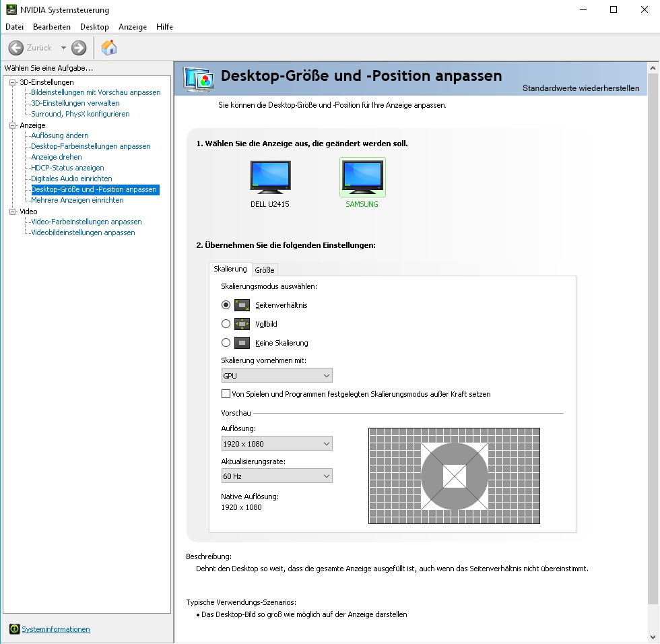Click the scrollbar up arrow
Image resolution: width=660 pixels, height=644 pixels.
pos(653,68)
